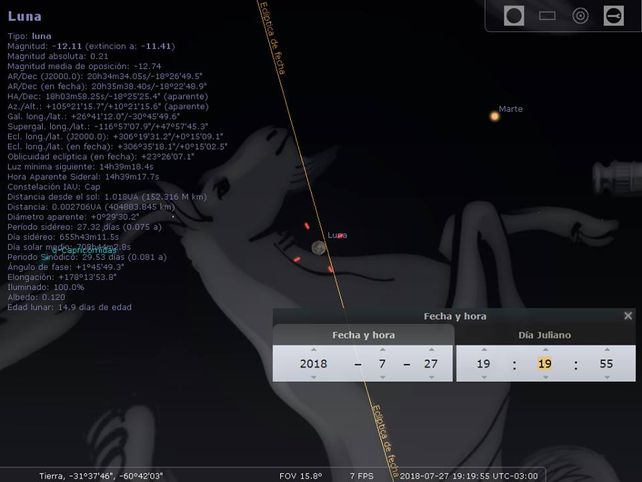Click the Constelación IAU: Cap line
Screen dimensions: 642x482
(54, 187)
